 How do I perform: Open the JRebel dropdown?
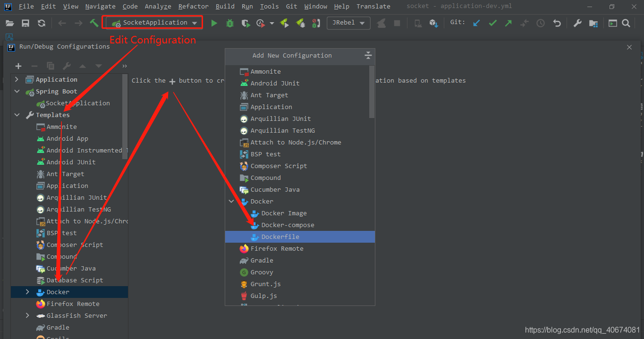(348, 23)
